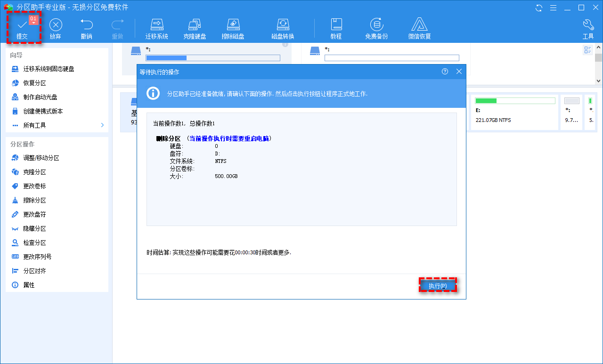603x364 pixels.
Task: Click the 放弃 (Discard) toolbar icon
Action: click(x=56, y=28)
